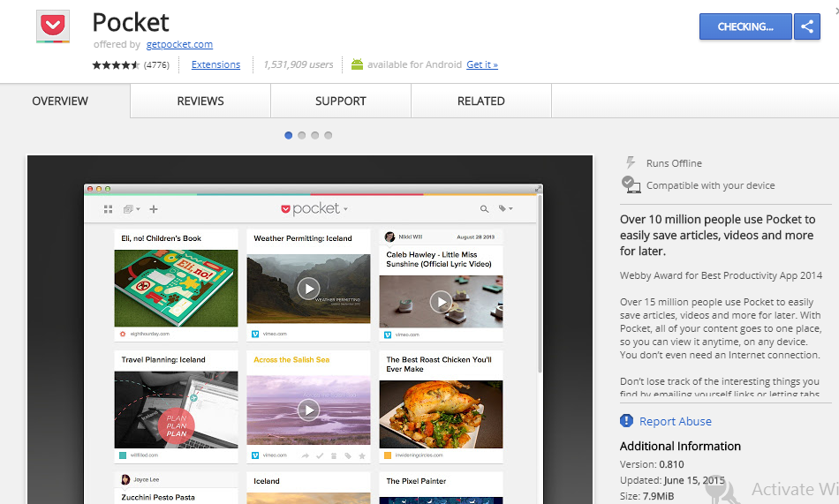Open the Extensions category link
The image size is (839, 504).
click(x=215, y=64)
